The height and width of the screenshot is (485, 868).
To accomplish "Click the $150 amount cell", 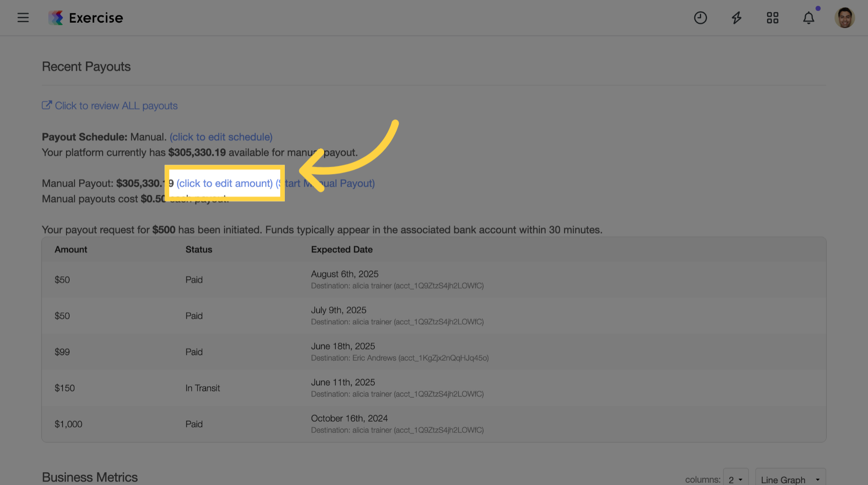I will 65,388.
